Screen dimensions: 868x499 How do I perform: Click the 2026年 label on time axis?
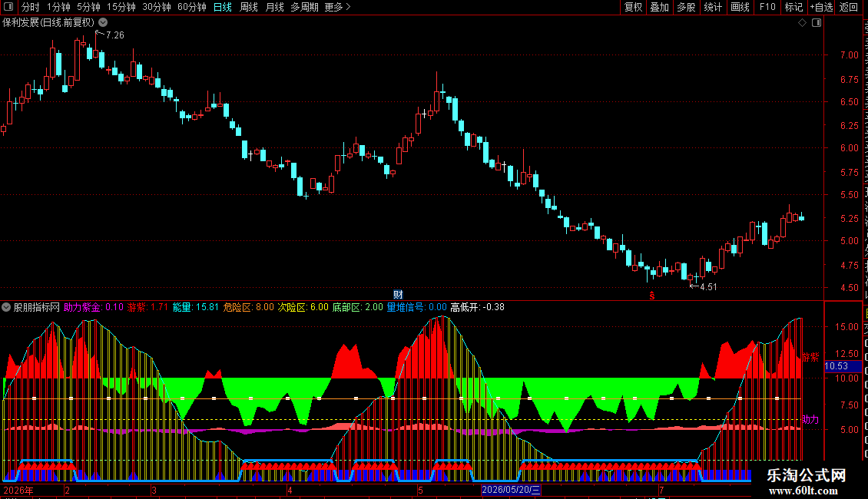click(18, 490)
